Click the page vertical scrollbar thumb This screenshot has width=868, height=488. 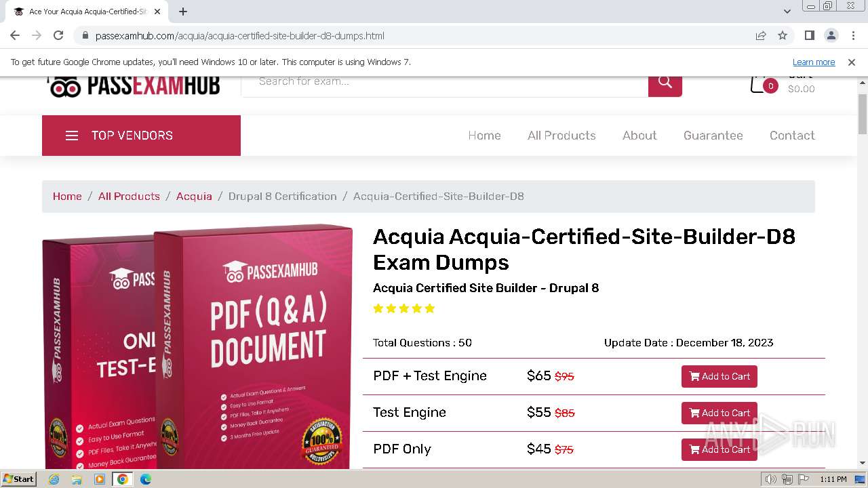862,114
